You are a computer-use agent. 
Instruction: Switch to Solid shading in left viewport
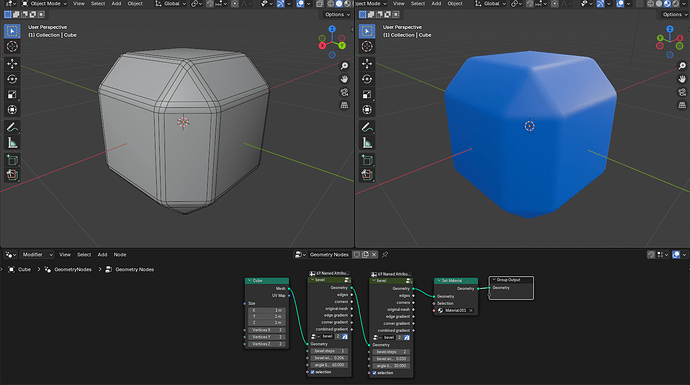[x=339, y=4]
